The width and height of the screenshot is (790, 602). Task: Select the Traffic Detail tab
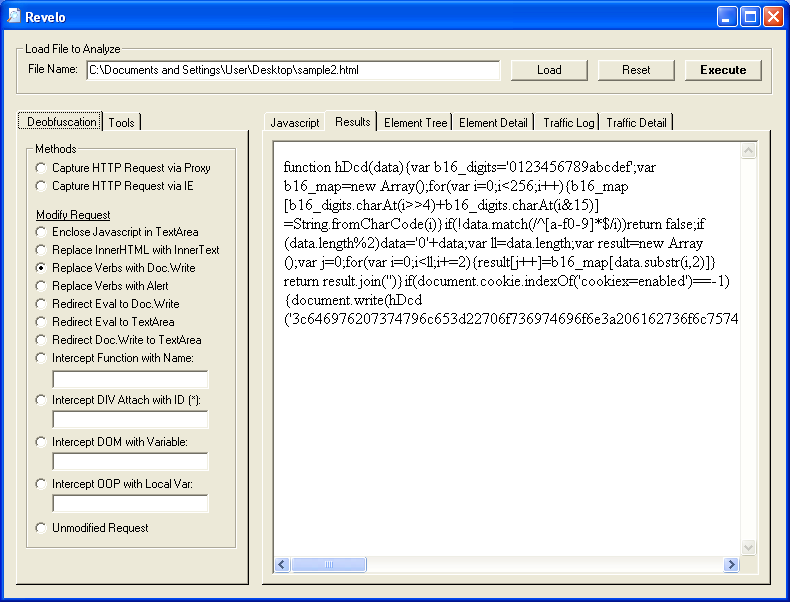click(x=636, y=123)
